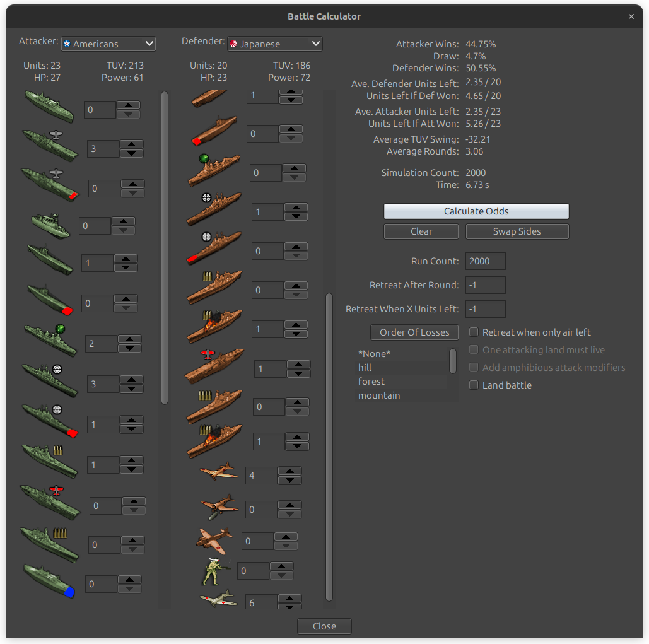The width and height of the screenshot is (649, 644).
Task: Enable Retreat when only air left
Action: pos(474,332)
